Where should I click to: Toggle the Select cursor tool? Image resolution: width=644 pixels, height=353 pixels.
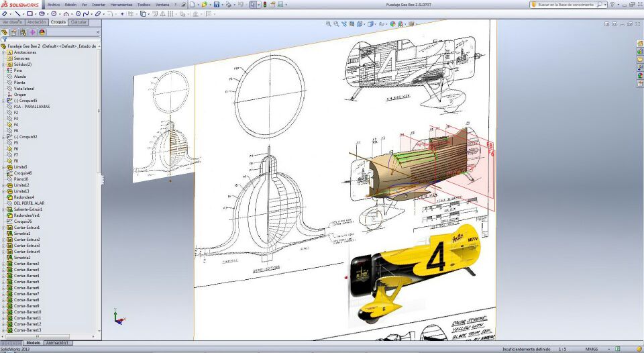point(253,5)
